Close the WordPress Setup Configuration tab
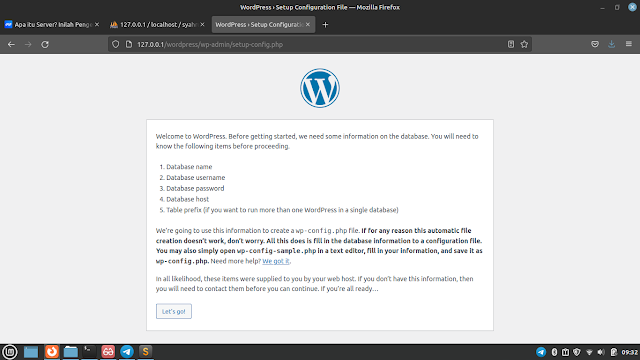640x360 pixels. 308,24
